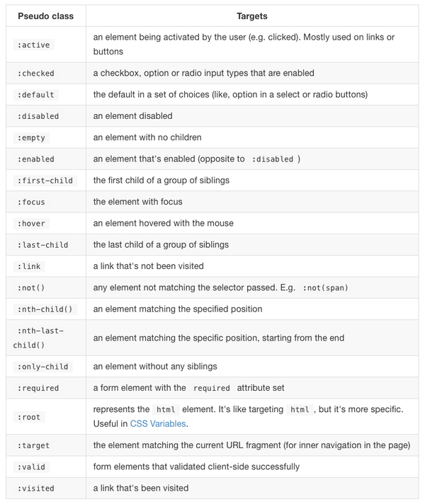This screenshot has height=504, width=425.
Task: Click the :target pseudo class code
Action: 33,446
